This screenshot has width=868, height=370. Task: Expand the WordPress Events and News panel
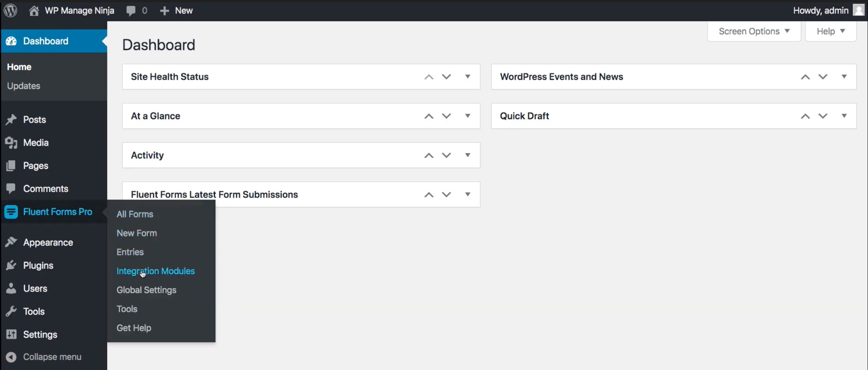click(844, 77)
